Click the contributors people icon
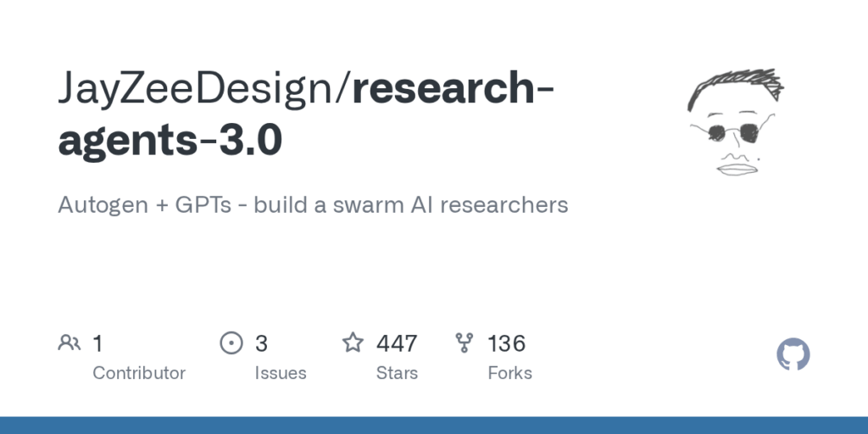868x434 pixels. [x=70, y=343]
